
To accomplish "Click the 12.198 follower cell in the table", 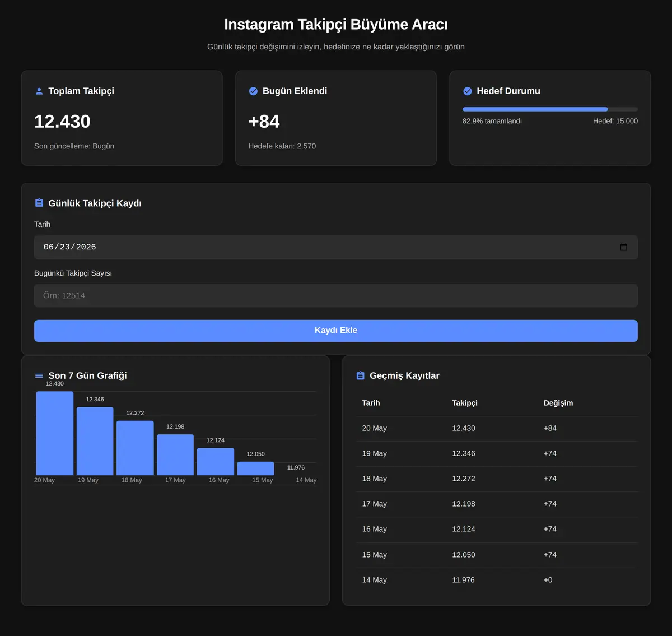I will (x=464, y=504).
